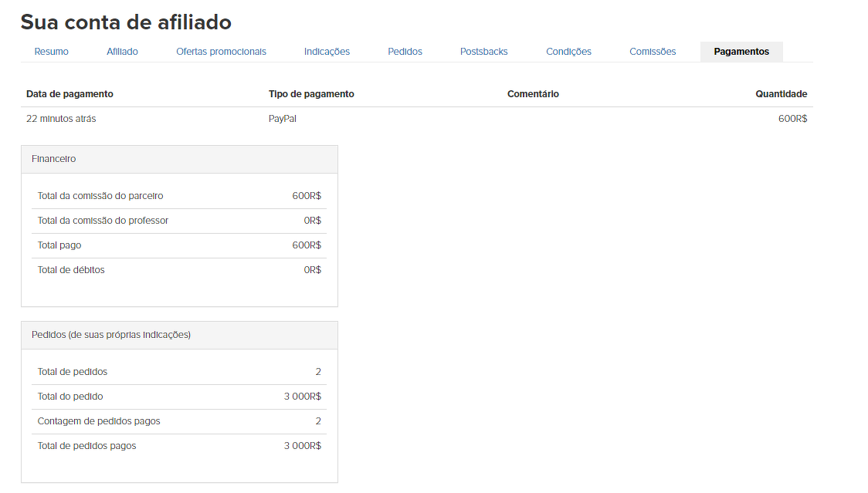Image resolution: width=868 pixels, height=493 pixels.
Task: Click the Tipo de pagamento column header
Action: pos(311,94)
